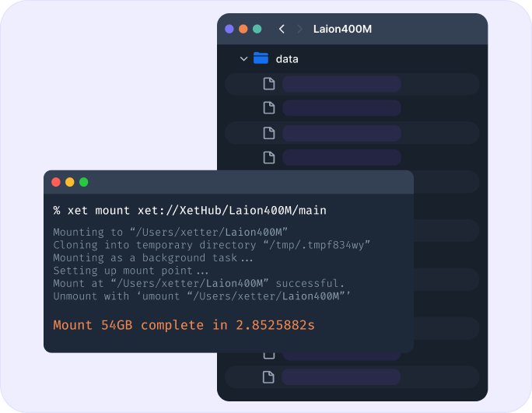Maximize terminal with the green button
532x413 pixels.
point(84,182)
